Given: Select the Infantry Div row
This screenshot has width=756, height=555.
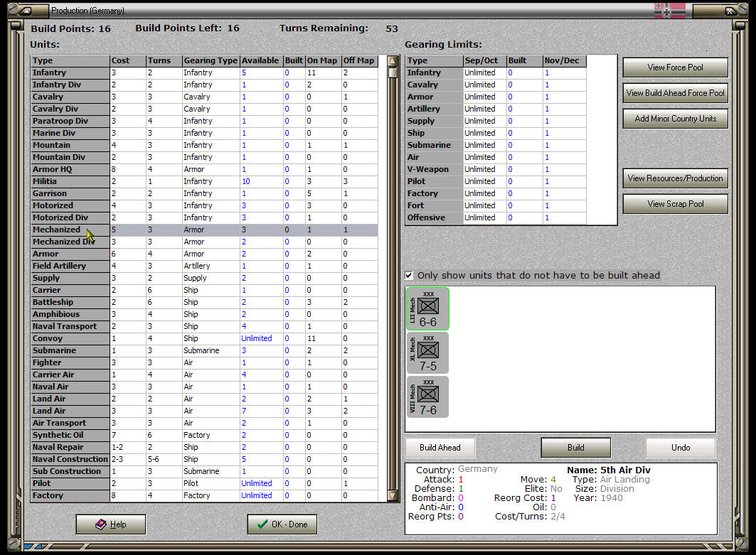Looking at the screenshot, I should 204,85.
